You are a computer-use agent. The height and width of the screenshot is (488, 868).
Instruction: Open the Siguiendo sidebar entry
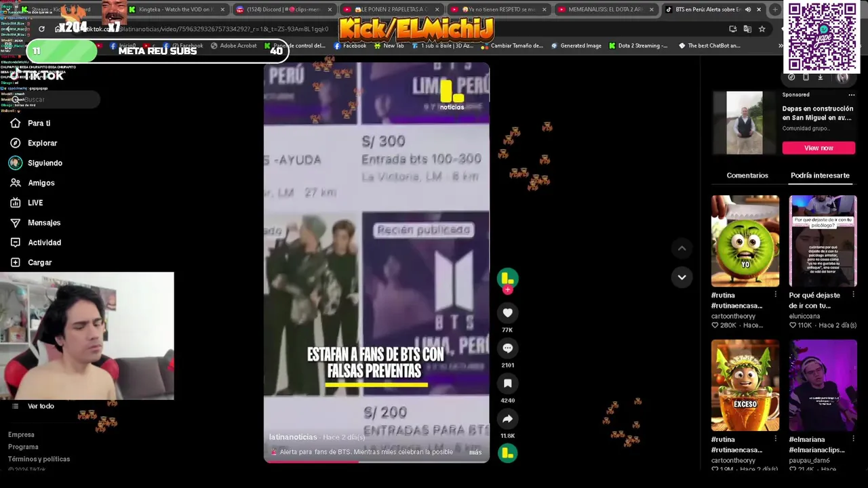pos(36,163)
